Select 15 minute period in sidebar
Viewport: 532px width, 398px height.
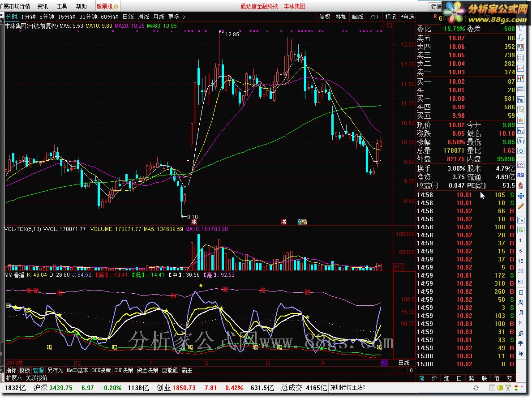click(520, 261)
